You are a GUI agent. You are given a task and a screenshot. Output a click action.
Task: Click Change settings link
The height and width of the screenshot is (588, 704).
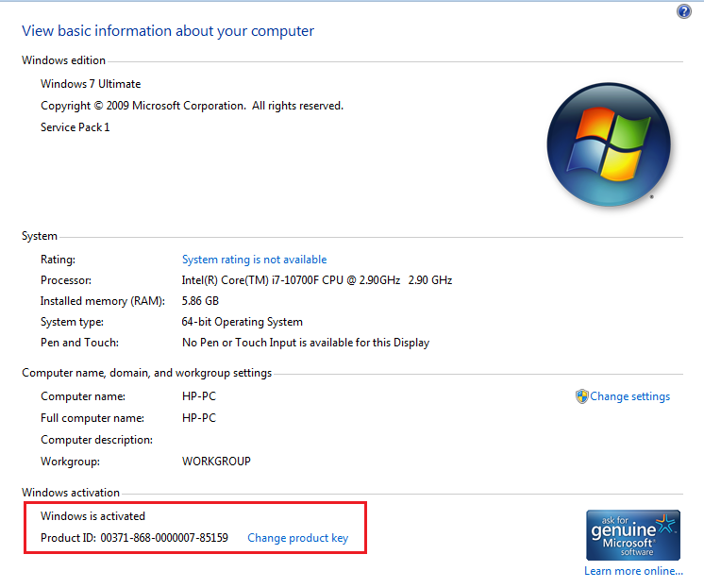(x=629, y=396)
